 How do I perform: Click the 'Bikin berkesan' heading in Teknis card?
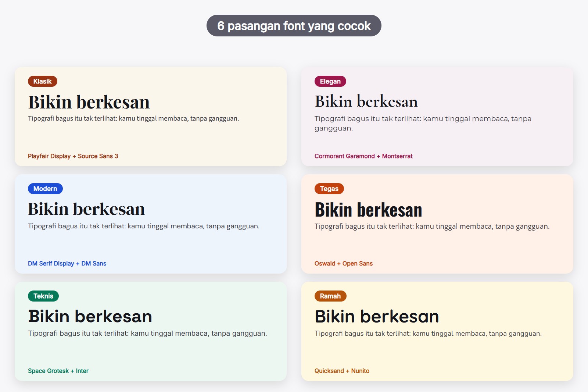point(90,316)
